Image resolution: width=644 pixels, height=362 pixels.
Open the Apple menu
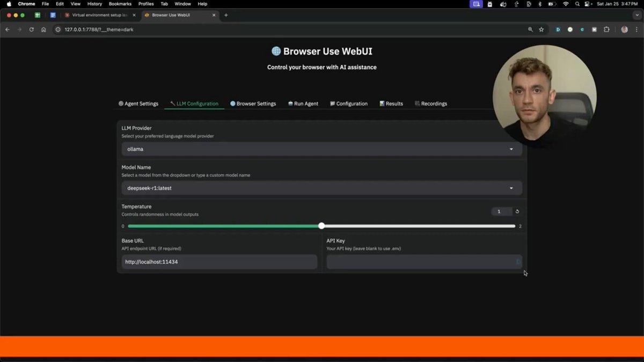click(x=9, y=4)
